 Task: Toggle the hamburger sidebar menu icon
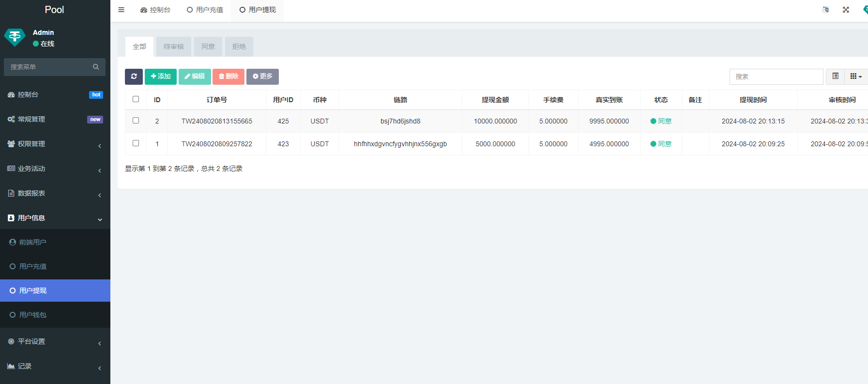pyautogui.click(x=122, y=10)
